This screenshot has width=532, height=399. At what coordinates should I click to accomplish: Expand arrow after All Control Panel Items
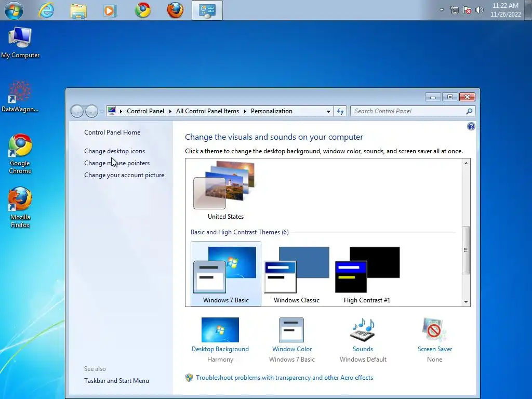245,111
